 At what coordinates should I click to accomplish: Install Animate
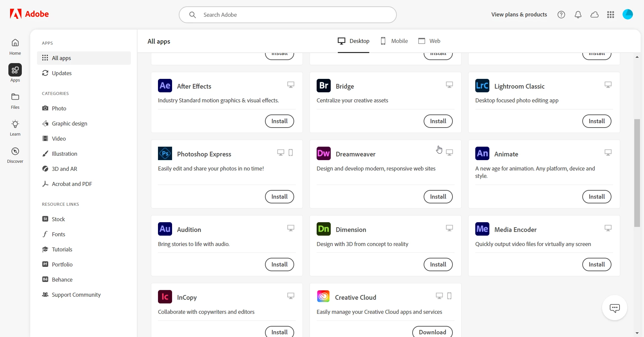(x=597, y=197)
